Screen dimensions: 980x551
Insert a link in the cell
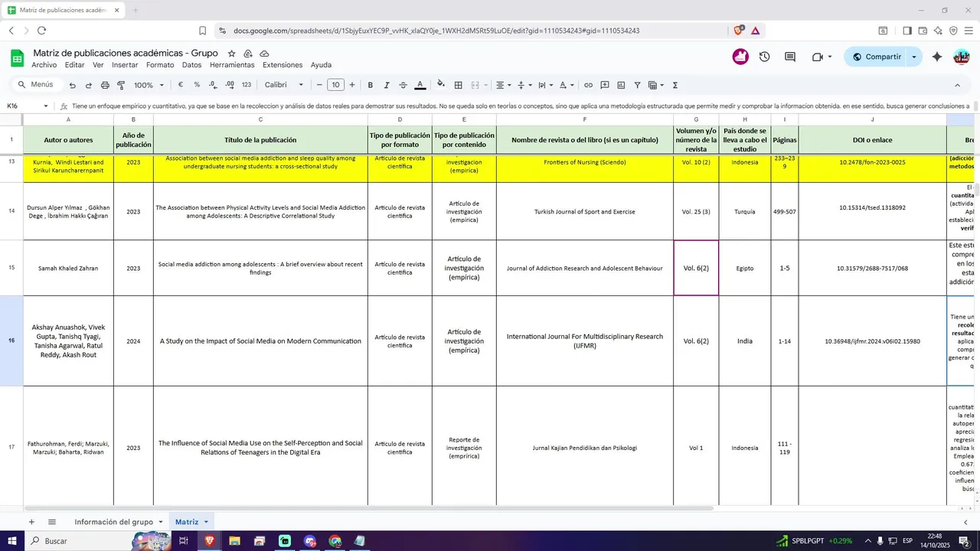click(x=588, y=85)
